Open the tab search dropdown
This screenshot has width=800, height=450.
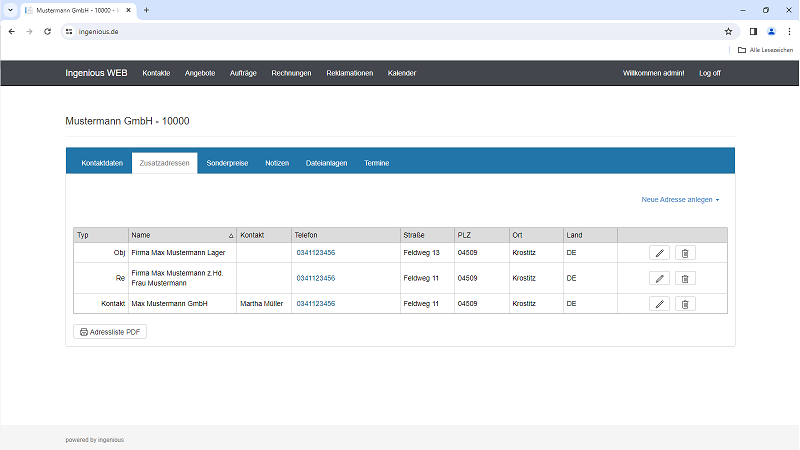point(10,10)
